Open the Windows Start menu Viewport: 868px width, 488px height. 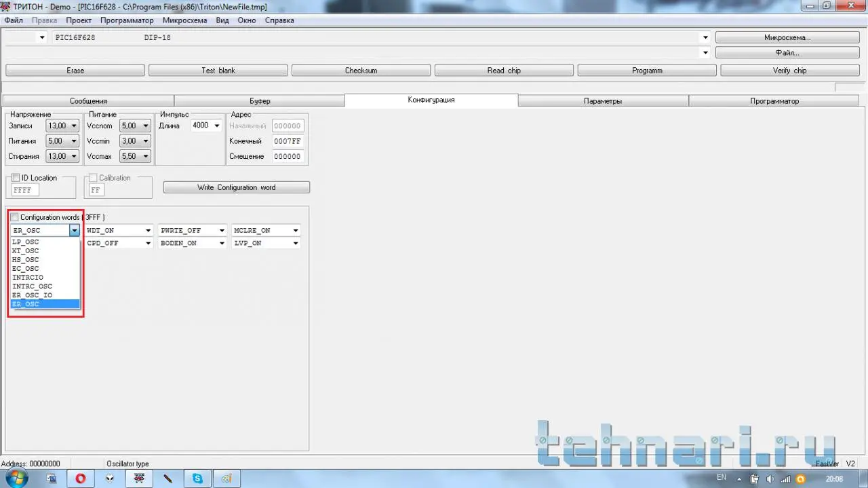tap(16, 478)
